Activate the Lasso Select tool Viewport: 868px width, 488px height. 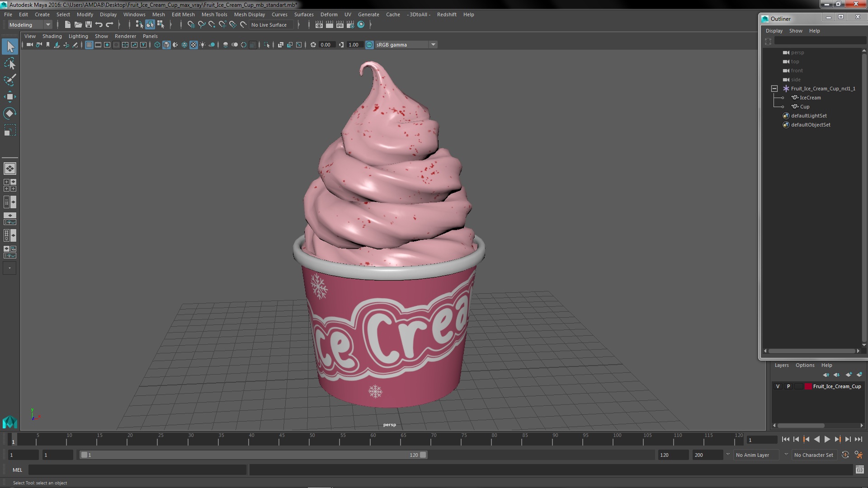click(x=10, y=64)
